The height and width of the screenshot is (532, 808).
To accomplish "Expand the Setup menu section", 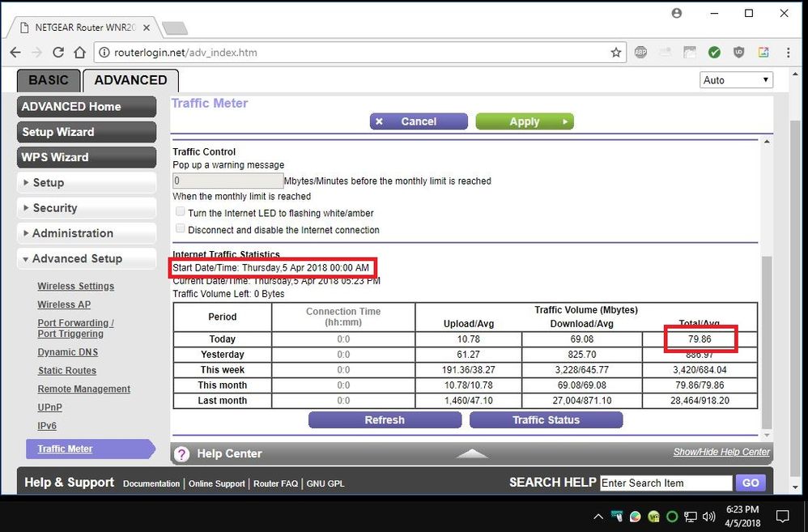I will 86,183.
